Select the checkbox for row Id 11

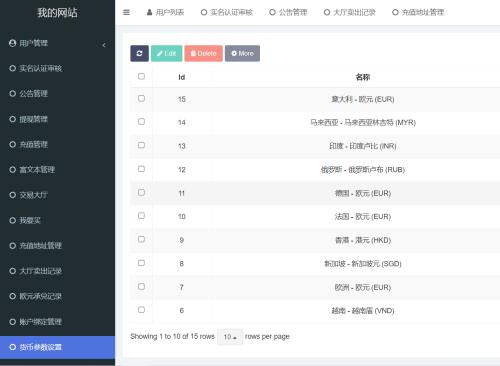(x=141, y=192)
